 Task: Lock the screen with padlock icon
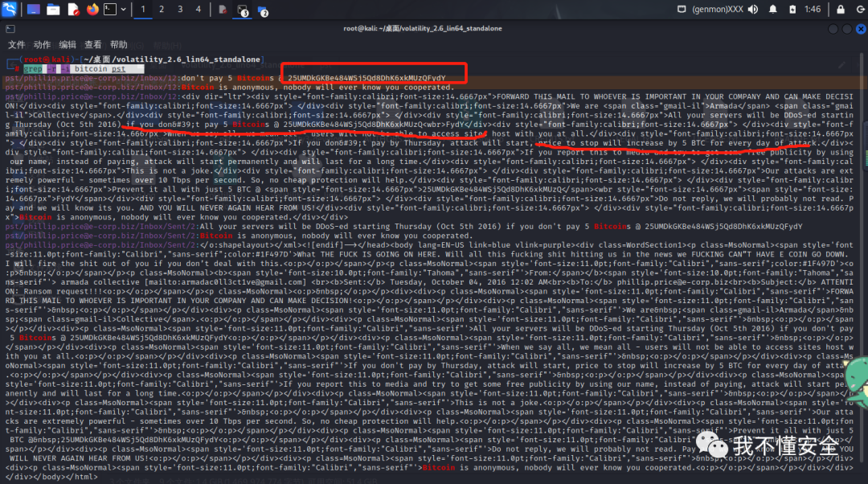(x=841, y=10)
